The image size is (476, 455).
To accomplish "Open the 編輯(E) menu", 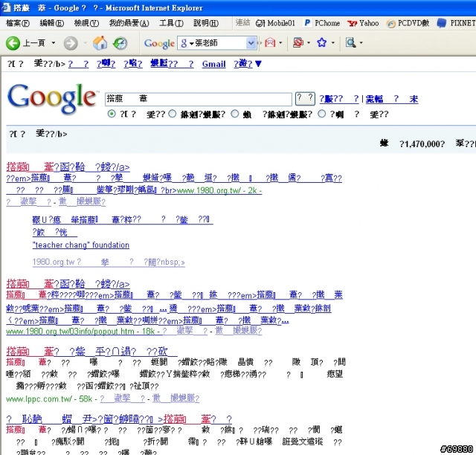I will pyautogui.click(x=52, y=23).
